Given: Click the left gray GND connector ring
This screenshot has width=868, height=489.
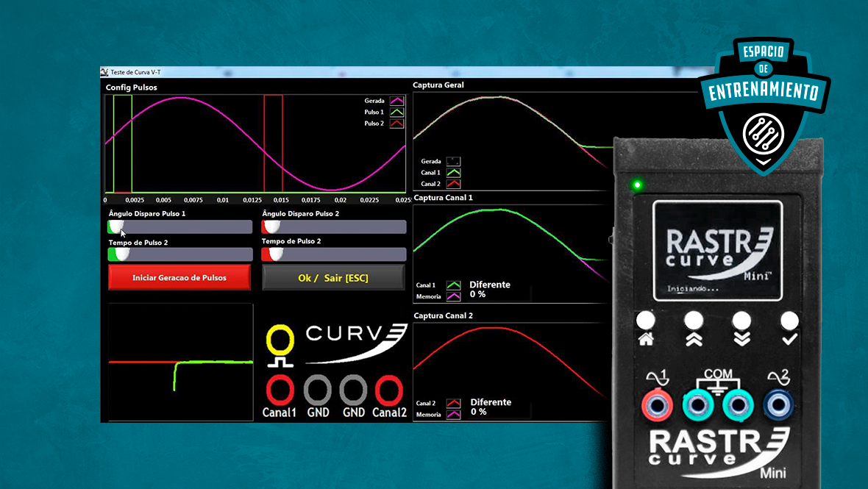Looking at the screenshot, I should coord(318,388).
